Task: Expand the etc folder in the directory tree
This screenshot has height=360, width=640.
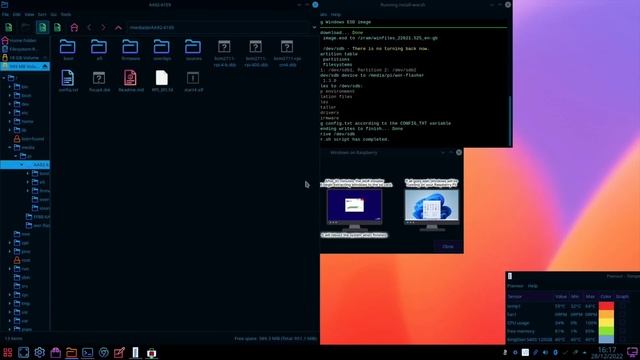Action: point(10,113)
